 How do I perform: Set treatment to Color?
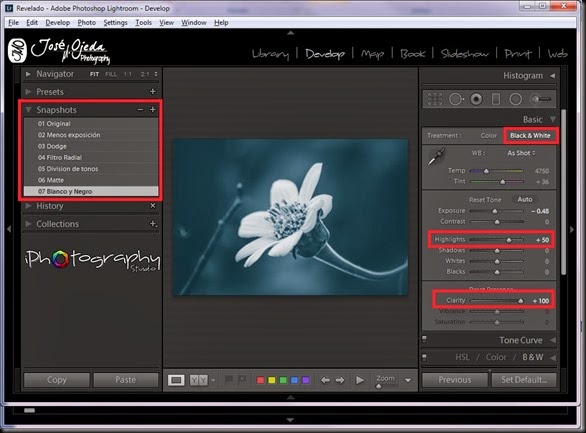pos(489,136)
